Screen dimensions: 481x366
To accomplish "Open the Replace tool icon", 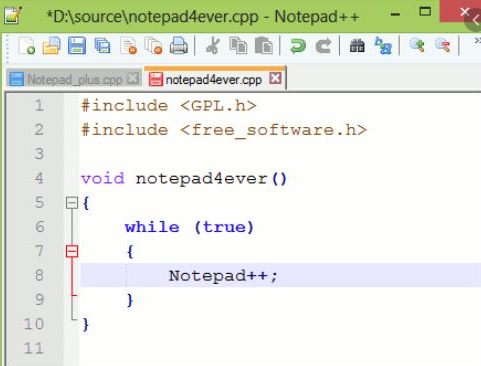I will pos(383,46).
